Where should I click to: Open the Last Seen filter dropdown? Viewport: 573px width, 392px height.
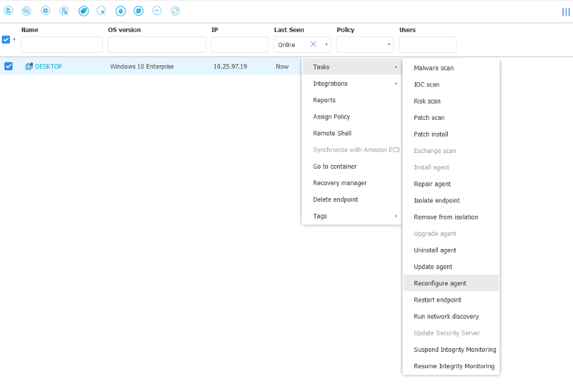[x=327, y=45]
